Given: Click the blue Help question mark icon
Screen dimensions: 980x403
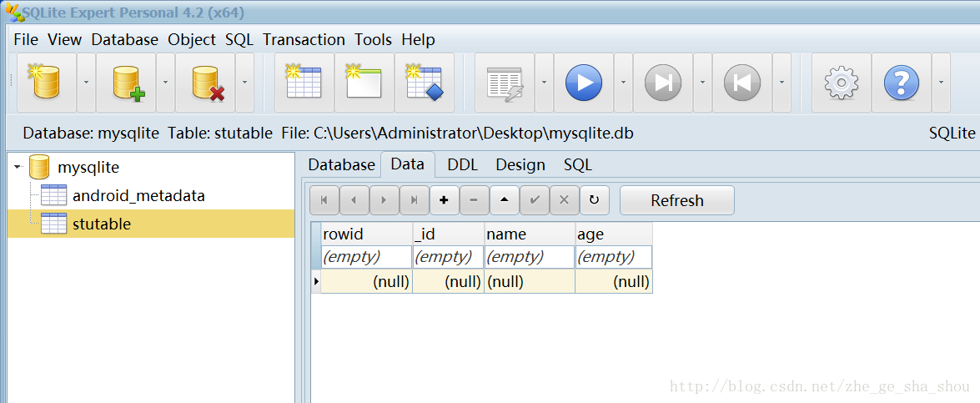Looking at the screenshot, I should [x=902, y=83].
